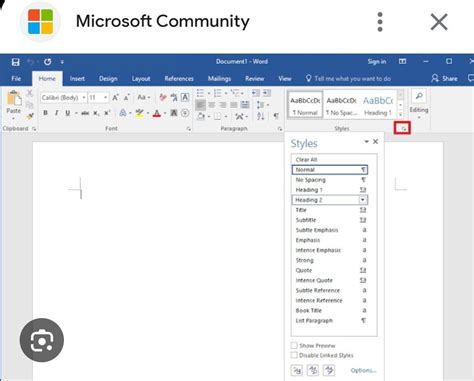The width and height of the screenshot is (474, 381).
Task: Click the Bullets list icon
Action: [200, 93]
